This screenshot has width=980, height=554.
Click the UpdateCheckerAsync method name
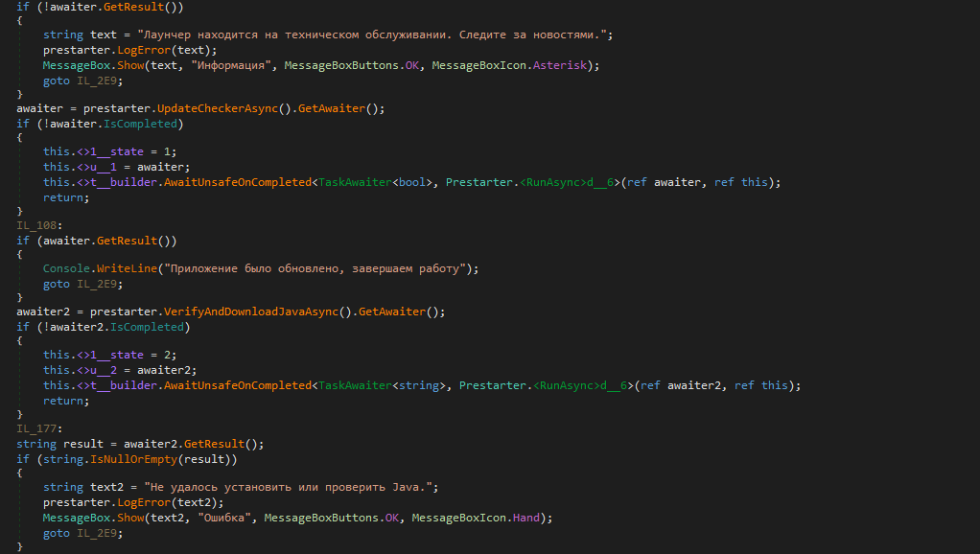(218, 108)
